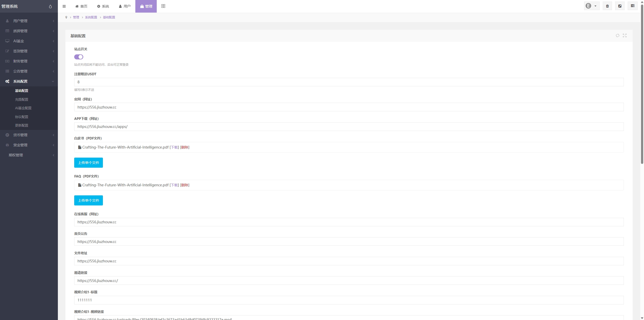Click 上传单个文件 under 白皮书
644x320 pixels.
coord(88,163)
